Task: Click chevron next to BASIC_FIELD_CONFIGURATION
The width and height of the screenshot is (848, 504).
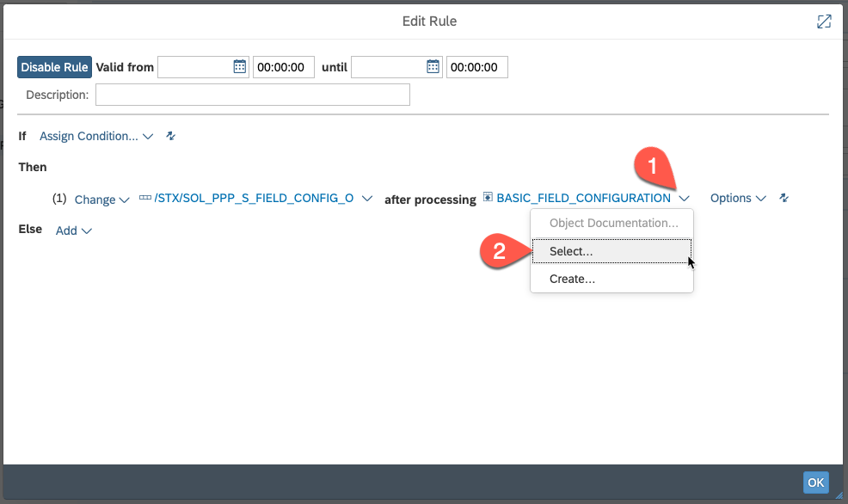Action: (685, 199)
